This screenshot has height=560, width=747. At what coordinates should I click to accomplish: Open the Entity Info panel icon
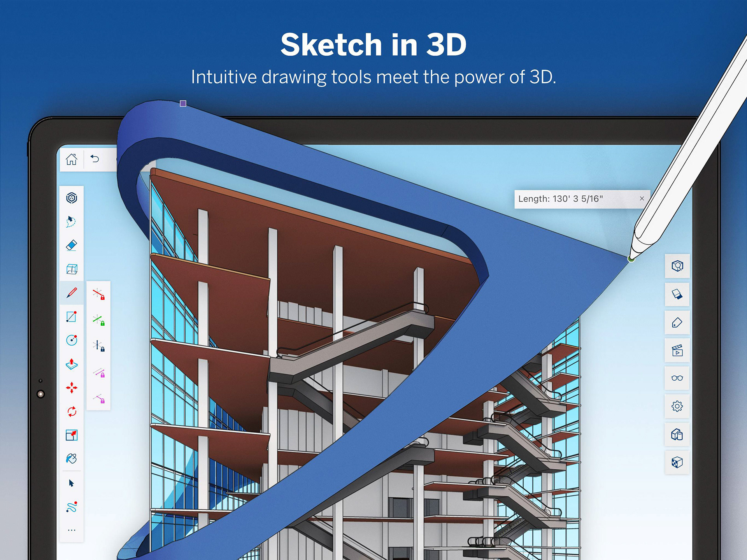pyautogui.click(x=677, y=266)
